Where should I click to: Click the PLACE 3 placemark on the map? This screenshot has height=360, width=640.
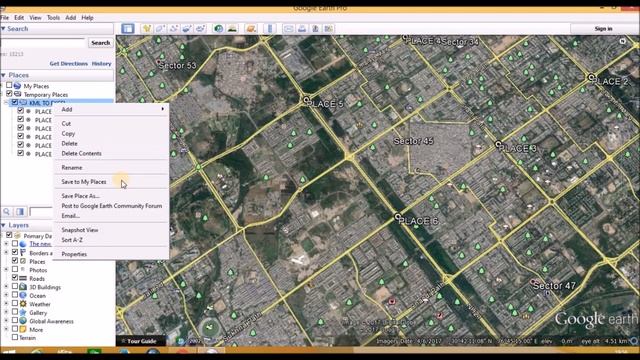tap(498, 144)
